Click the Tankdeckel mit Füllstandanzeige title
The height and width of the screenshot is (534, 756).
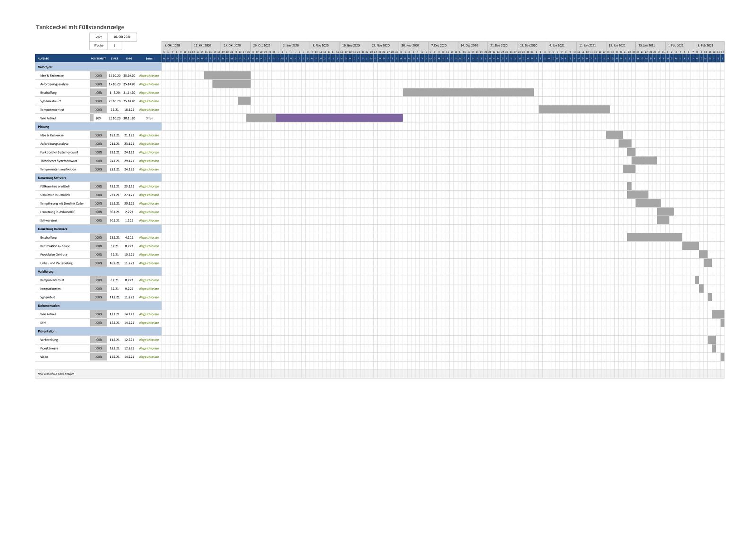80,27
